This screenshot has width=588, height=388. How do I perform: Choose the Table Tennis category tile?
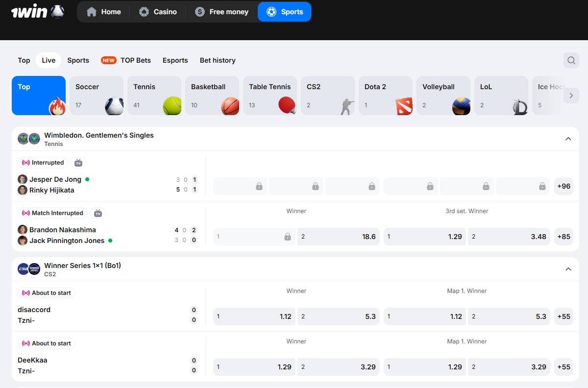pyautogui.click(x=270, y=96)
